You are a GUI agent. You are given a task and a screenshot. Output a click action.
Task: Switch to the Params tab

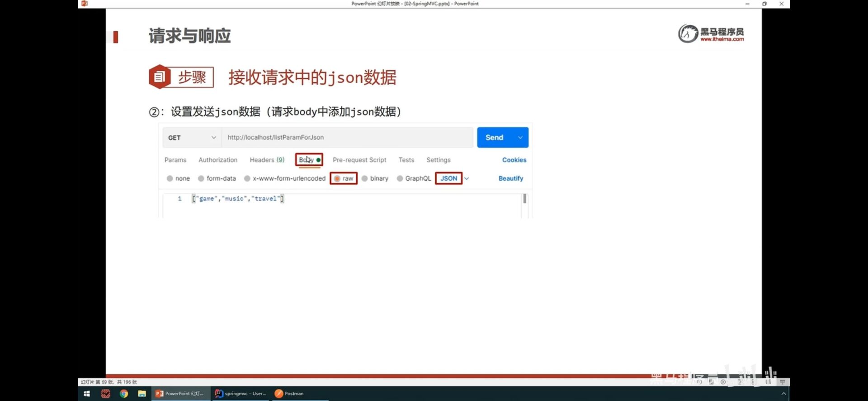[175, 160]
